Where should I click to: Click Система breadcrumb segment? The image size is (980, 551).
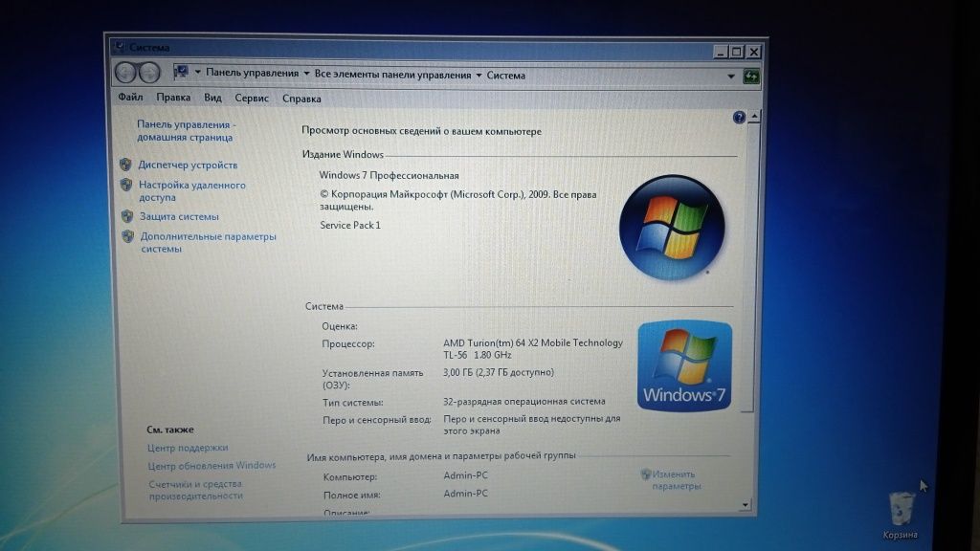click(x=505, y=76)
